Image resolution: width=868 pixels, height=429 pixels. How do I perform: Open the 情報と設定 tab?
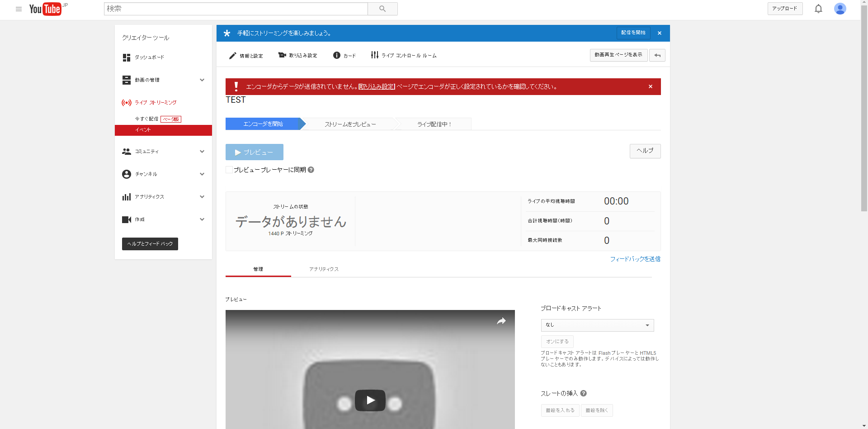(246, 56)
